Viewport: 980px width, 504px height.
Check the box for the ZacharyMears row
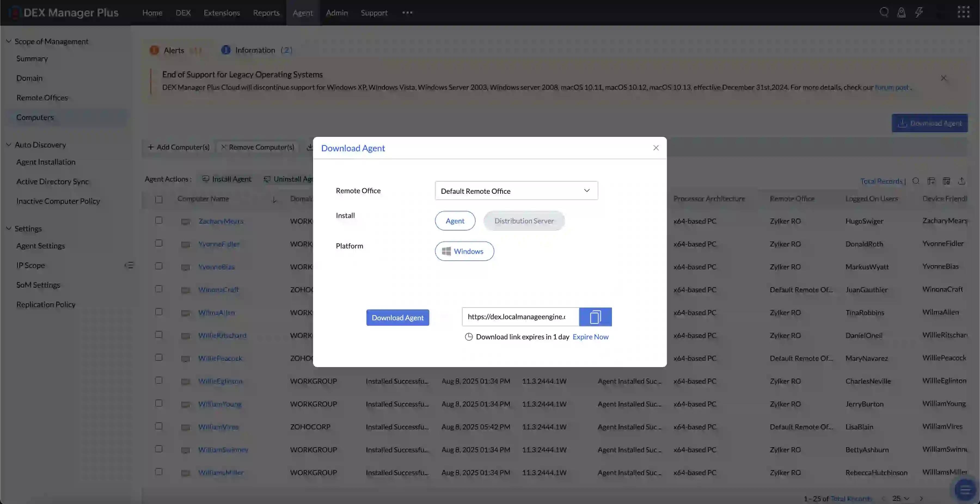point(159,221)
